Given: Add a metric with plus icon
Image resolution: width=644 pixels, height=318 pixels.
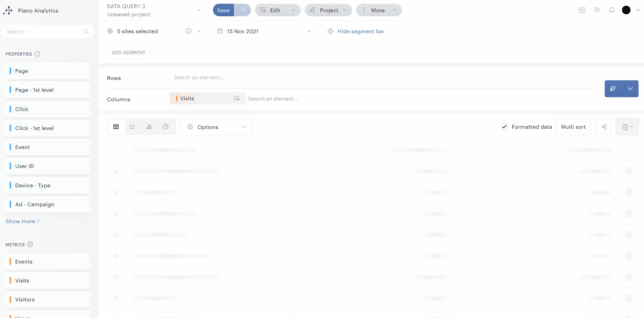Looking at the screenshot, I should click(x=30, y=244).
